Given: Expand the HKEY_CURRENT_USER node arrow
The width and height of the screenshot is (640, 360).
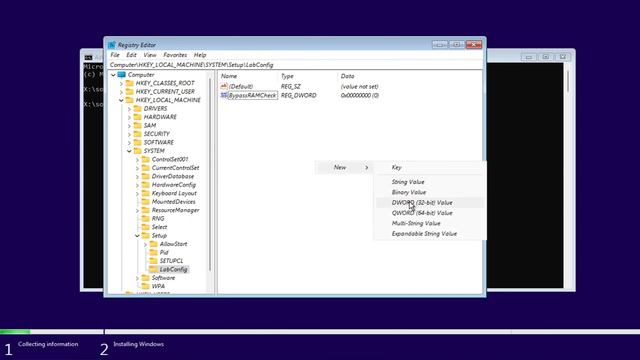Looking at the screenshot, I should click(x=121, y=92).
